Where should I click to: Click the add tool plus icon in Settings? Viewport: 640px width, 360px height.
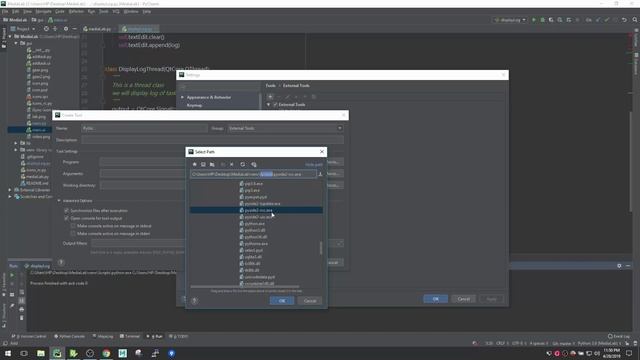point(270,97)
